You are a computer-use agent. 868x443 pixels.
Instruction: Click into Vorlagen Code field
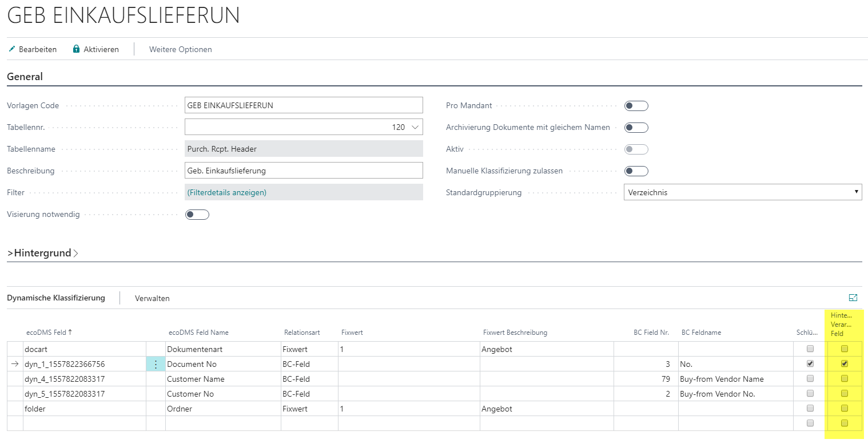[x=304, y=105]
